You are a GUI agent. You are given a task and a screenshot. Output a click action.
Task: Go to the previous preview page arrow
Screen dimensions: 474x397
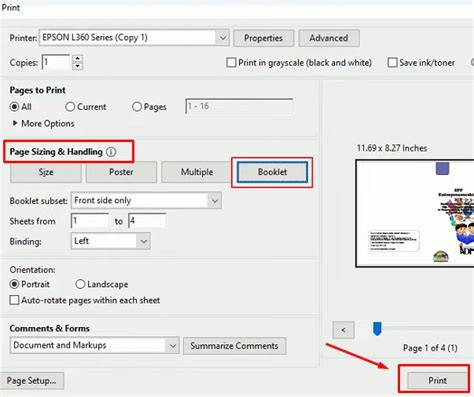pyautogui.click(x=343, y=330)
